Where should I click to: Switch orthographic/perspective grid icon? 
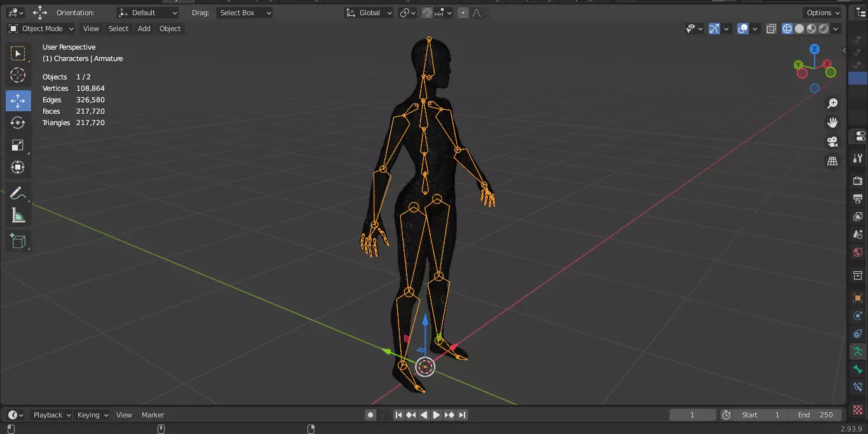click(x=832, y=161)
